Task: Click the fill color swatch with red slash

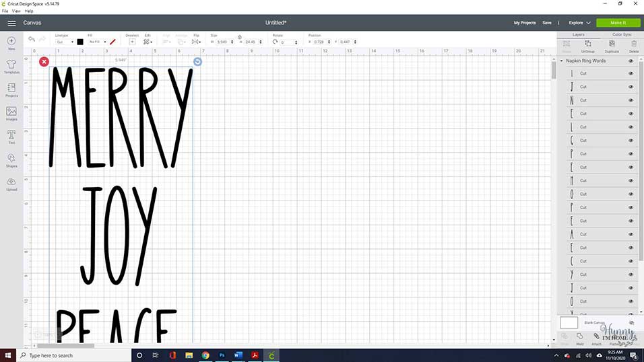Action: pos(112,42)
